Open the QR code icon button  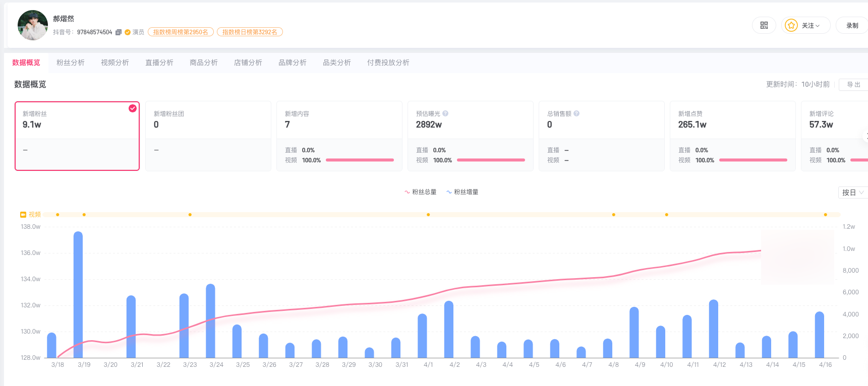pyautogui.click(x=764, y=25)
